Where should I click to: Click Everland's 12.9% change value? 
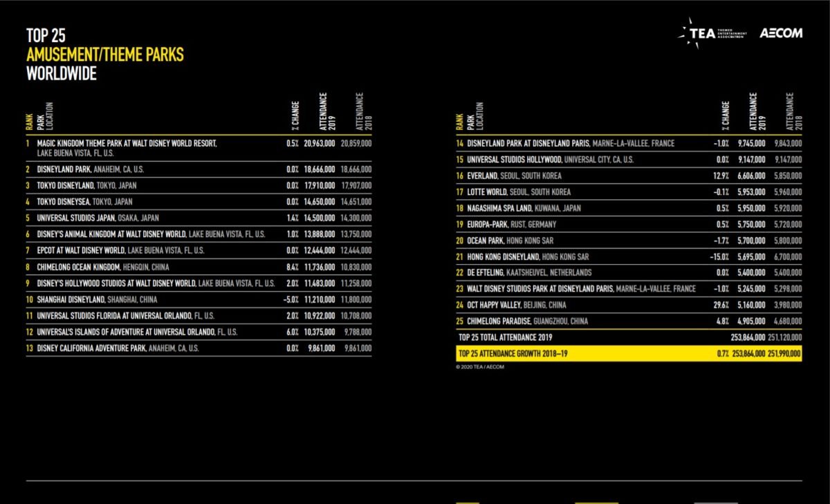721,176
